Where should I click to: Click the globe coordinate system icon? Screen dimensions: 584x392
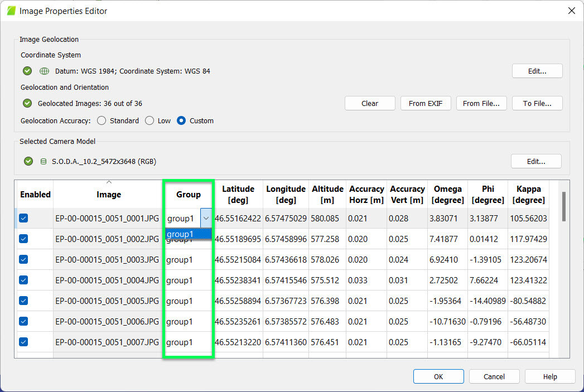[x=43, y=71]
